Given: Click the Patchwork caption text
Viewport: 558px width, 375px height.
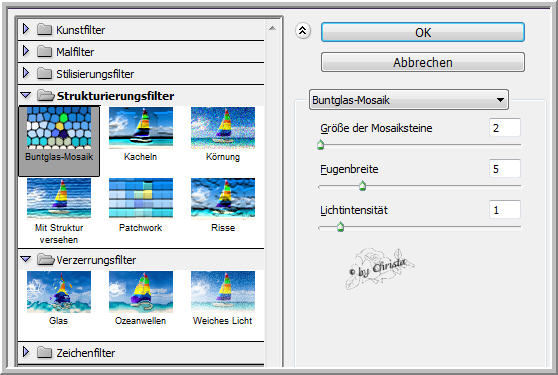Looking at the screenshot, I should pyautogui.click(x=141, y=227).
